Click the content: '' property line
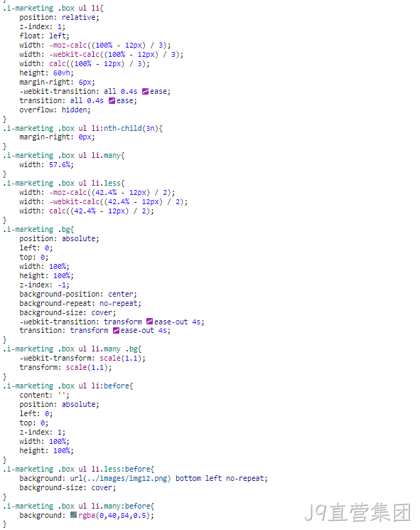This screenshot has height=530, width=420. (x=44, y=395)
